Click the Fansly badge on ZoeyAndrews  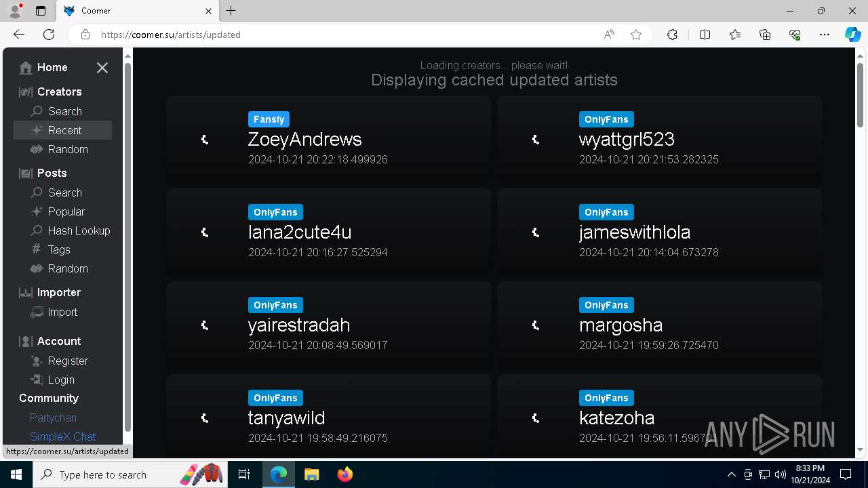point(269,119)
